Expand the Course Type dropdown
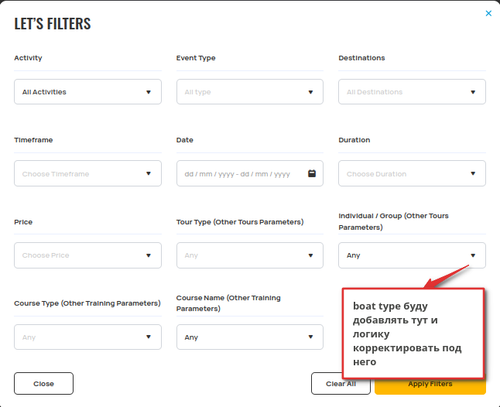The width and height of the screenshot is (500, 407). [x=88, y=337]
